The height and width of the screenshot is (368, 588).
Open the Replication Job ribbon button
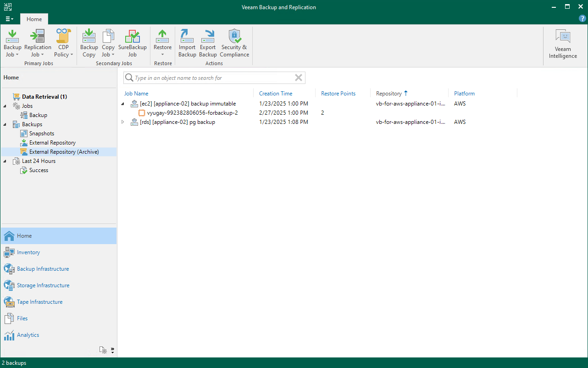tap(38, 43)
